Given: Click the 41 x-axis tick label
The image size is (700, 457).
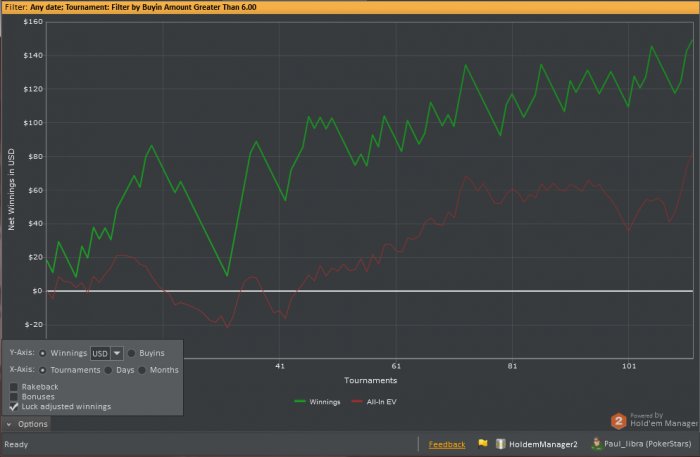Looking at the screenshot, I should pyautogui.click(x=280, y=366).
